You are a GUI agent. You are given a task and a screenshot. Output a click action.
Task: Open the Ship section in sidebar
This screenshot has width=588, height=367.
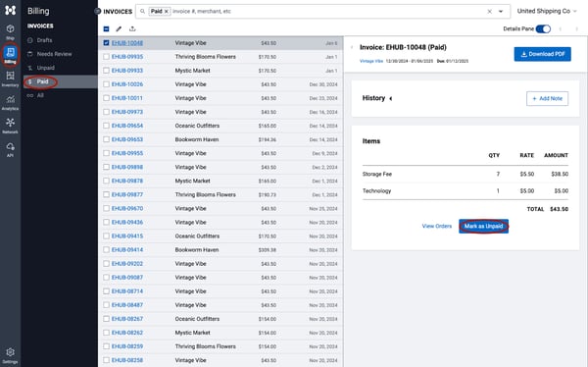(10, 31)
